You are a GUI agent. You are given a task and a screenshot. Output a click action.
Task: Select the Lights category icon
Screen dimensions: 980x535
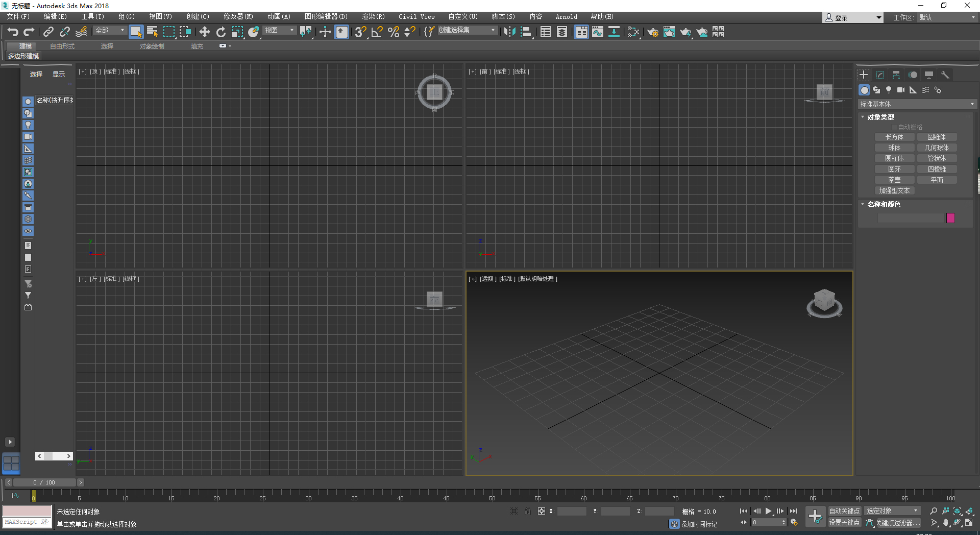coord(889,90)
